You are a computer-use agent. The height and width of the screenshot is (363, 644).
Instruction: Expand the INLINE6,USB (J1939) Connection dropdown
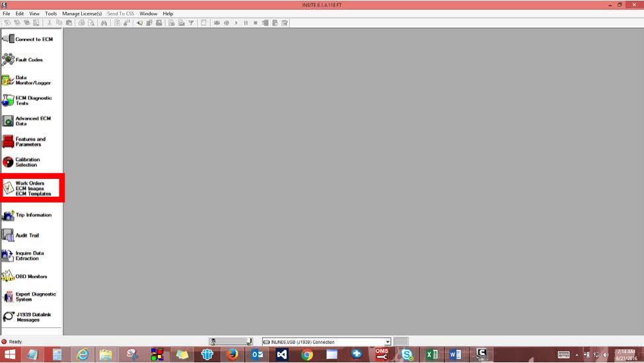click(x=387, y=342)
